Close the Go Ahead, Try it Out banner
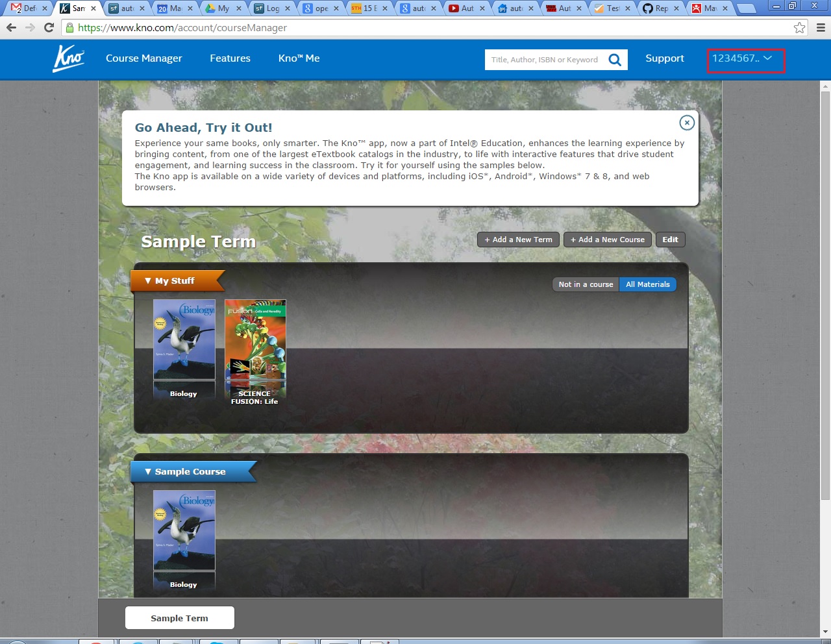 coord(687,123)
